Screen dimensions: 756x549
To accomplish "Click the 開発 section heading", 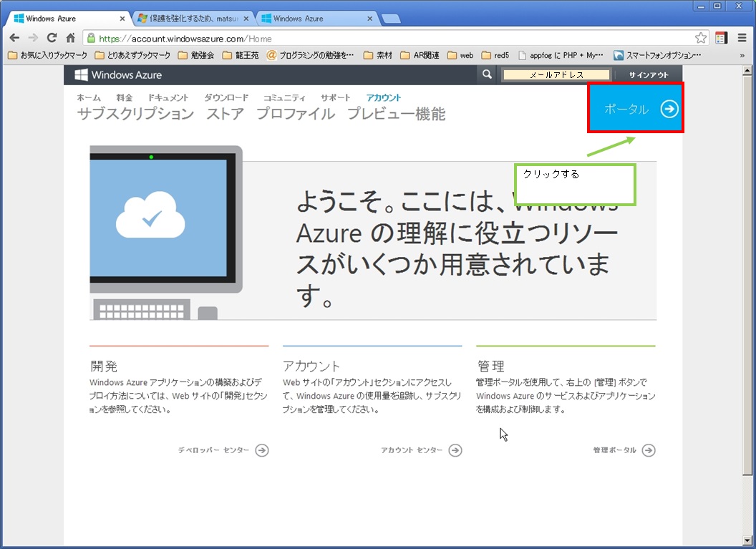I will tap(104, 366).
